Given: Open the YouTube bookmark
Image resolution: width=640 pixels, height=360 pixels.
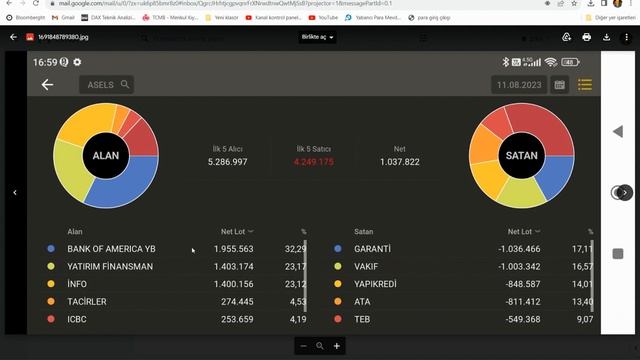Looking at the screenshot, I should point(323,18).
